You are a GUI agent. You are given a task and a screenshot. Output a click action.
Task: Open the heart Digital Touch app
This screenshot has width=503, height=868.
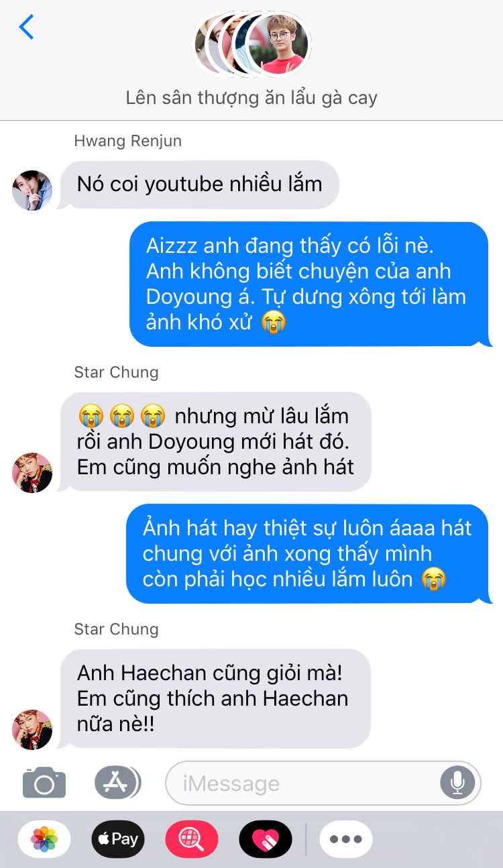coord(266,838)
